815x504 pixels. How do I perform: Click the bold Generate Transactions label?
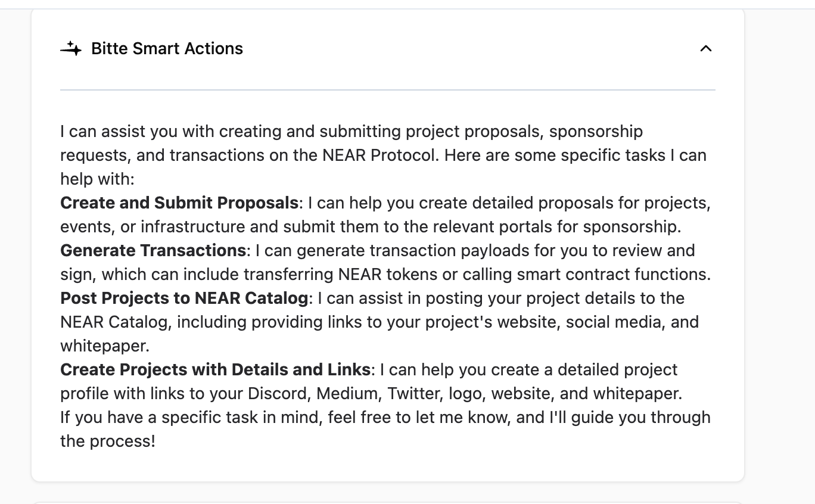coord(153,251)
